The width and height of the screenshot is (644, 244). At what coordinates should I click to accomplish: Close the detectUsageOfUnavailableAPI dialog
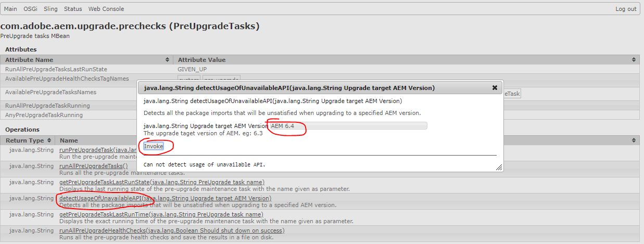tap(495, 88)
